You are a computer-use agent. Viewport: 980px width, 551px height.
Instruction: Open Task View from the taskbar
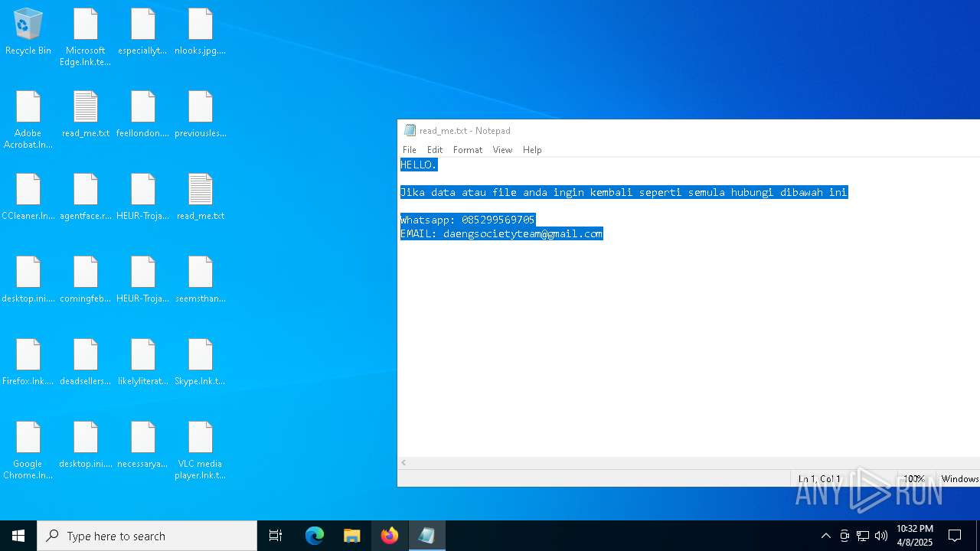click(276, 536)
